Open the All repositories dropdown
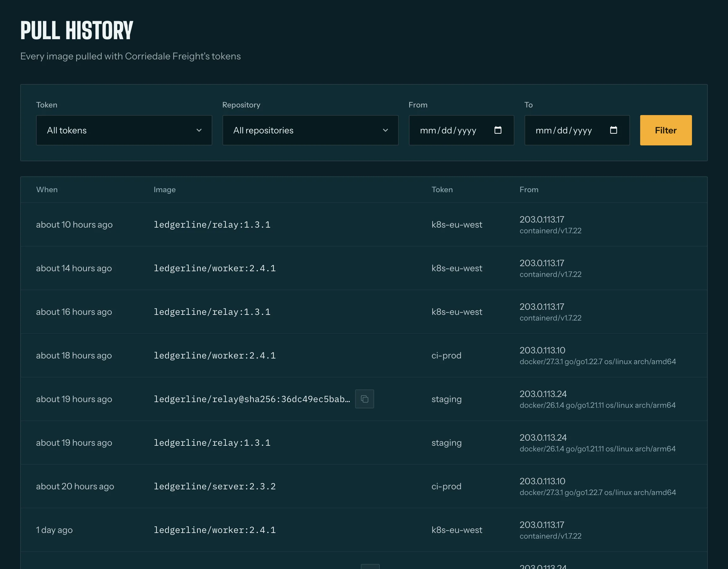Screen dimensions: 728x569 pos(310,131)
